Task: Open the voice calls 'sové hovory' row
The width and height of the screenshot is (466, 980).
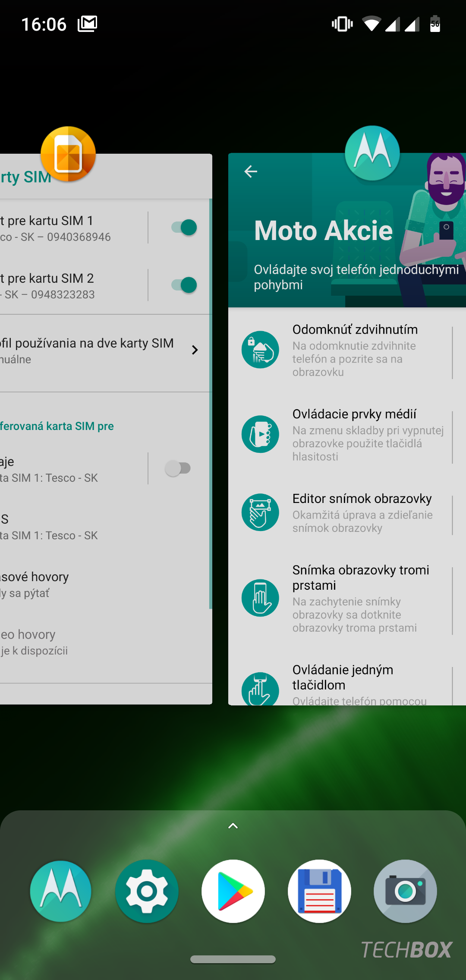Action: (x=106, y=585)
